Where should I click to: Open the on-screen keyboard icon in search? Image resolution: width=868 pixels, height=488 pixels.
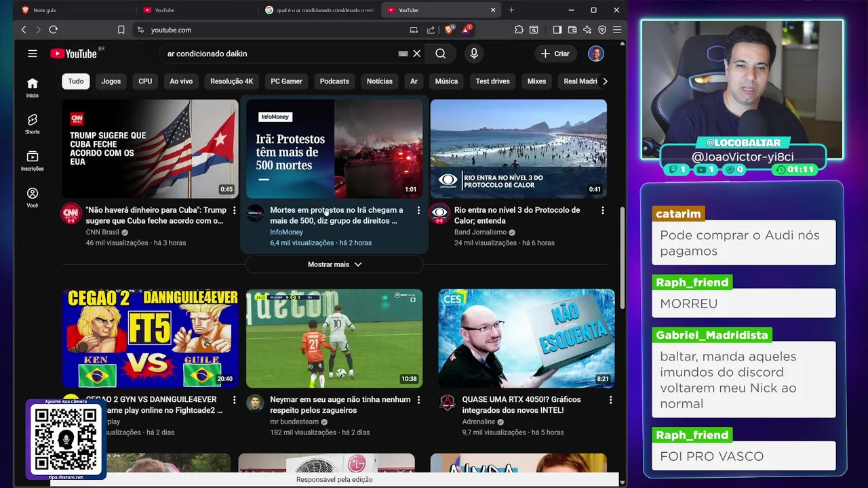[403, 54]
